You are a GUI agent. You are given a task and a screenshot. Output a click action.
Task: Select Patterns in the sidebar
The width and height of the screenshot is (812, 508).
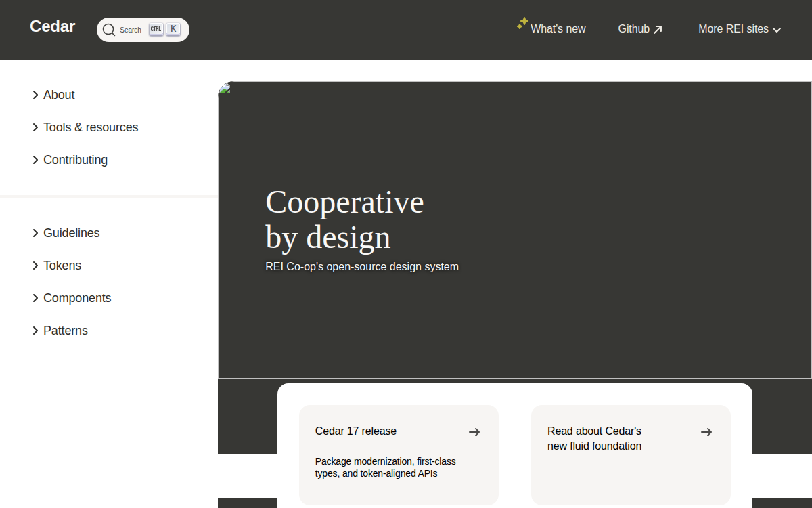(x=66, y=331)
